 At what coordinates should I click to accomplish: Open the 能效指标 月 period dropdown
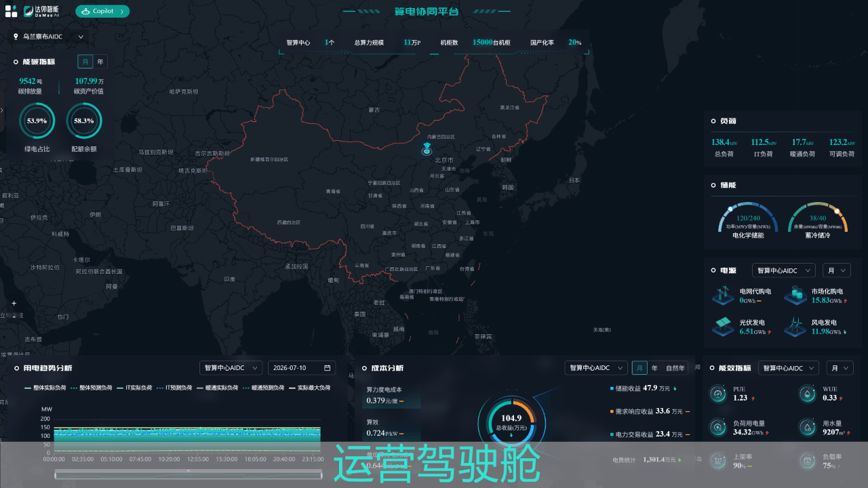(x=840, y=368)
